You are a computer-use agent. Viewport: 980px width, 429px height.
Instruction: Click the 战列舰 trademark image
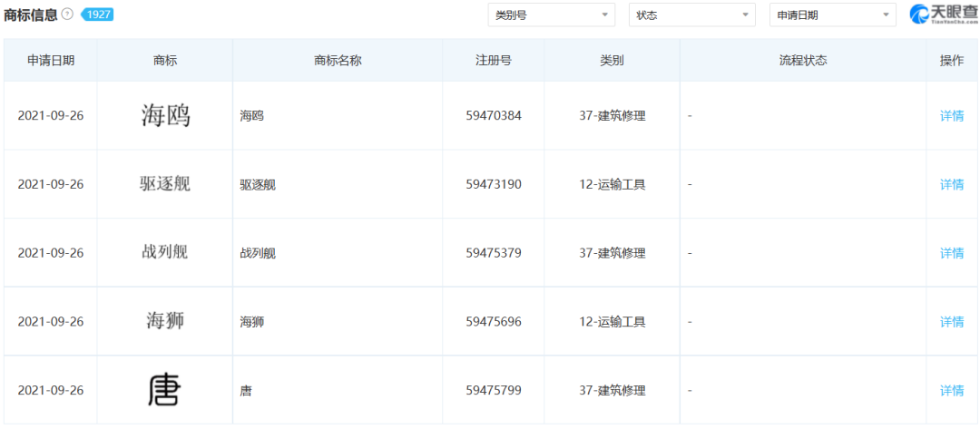click(165, 251)
